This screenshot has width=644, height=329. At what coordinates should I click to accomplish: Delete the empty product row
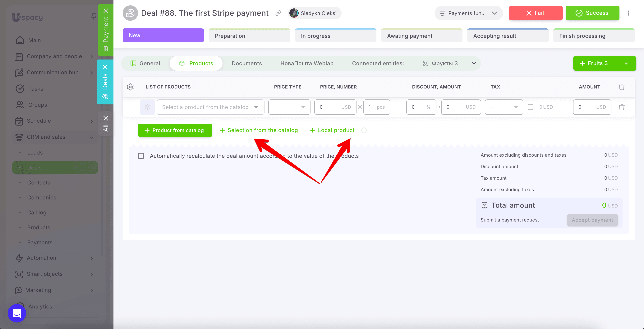tap(622, 107)
